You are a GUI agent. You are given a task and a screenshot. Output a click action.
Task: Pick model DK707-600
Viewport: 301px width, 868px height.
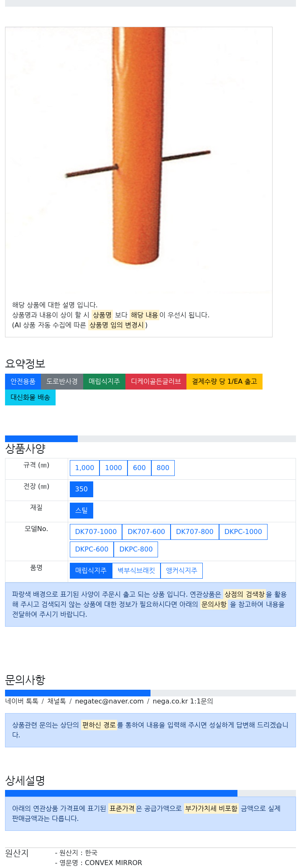pos(146,532)
